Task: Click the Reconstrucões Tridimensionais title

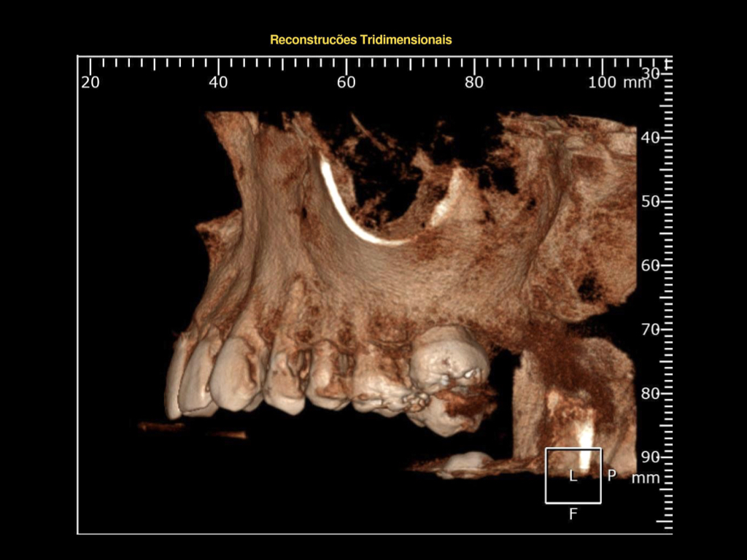Action: pos(360,39)
